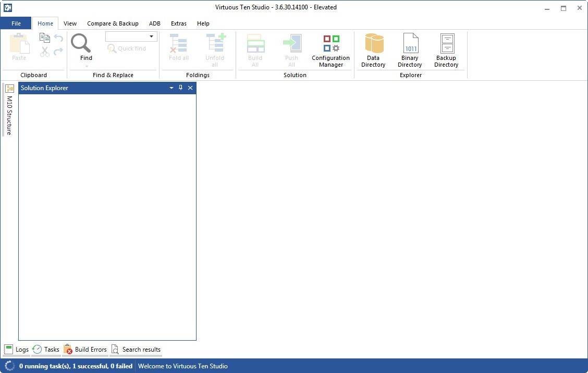Open the Find magnifier tool
Viewport: 588px width, 373px height.
click(81, 43)
